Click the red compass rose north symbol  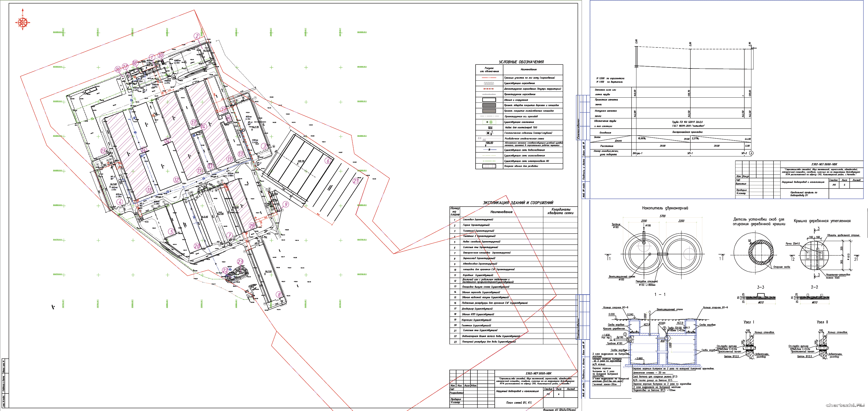tap(23, 23)
